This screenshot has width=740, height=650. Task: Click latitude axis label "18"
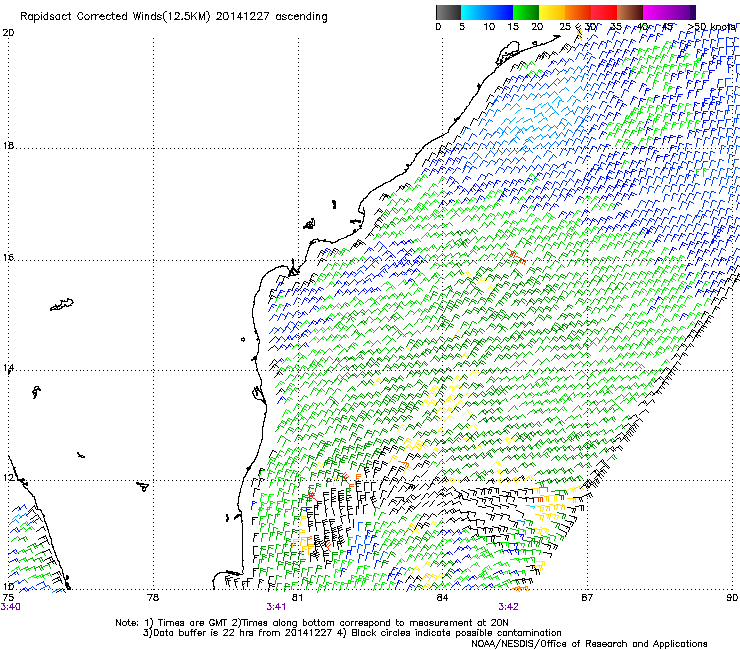pos(8,145)
